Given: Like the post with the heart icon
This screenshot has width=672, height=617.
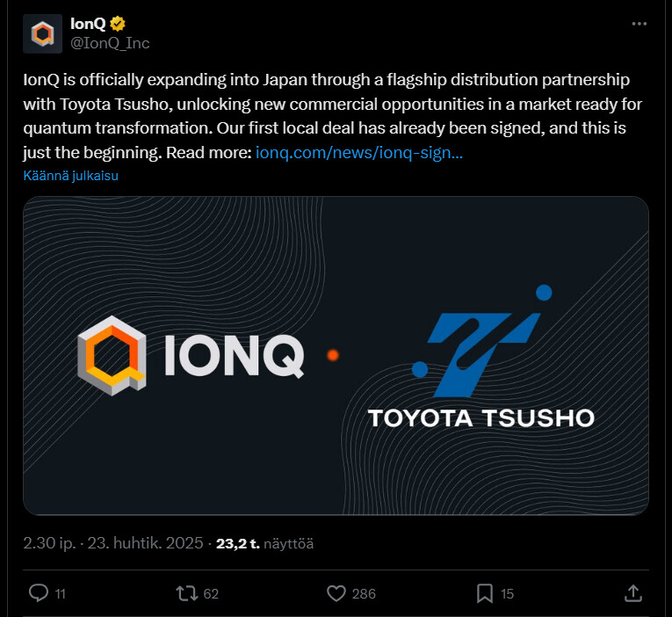Looking at the screenshot, I should 336,594.
